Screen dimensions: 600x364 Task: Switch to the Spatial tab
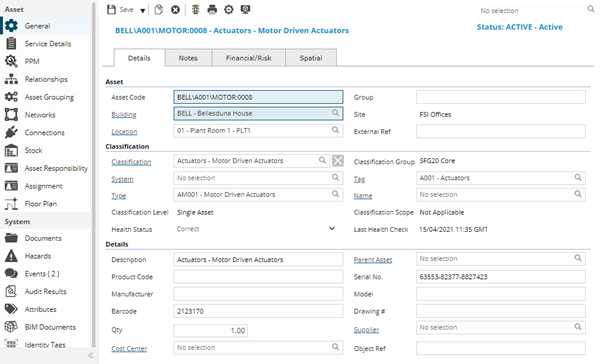coord(311,58)
